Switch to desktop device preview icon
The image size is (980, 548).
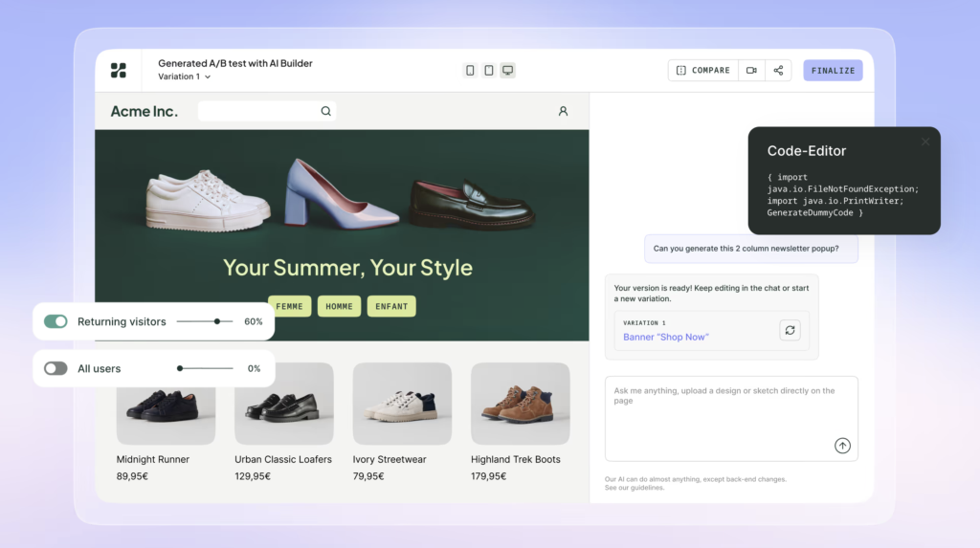507,70
